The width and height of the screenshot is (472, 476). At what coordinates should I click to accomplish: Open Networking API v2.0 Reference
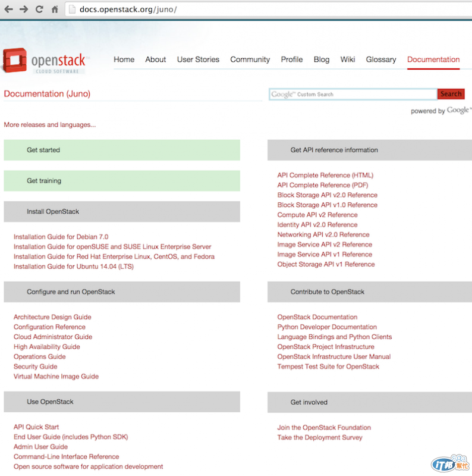pos(323,234)
